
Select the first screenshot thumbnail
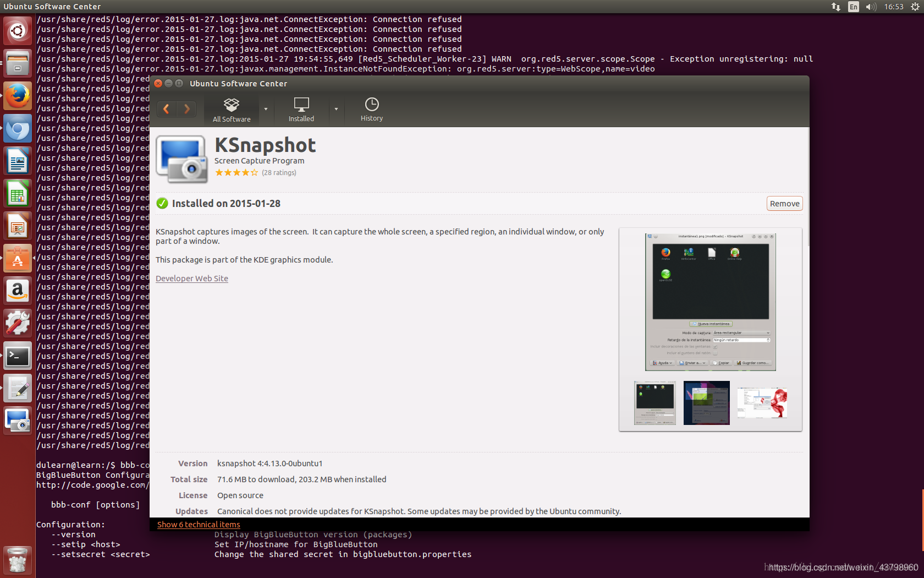[x=655, y=403]
